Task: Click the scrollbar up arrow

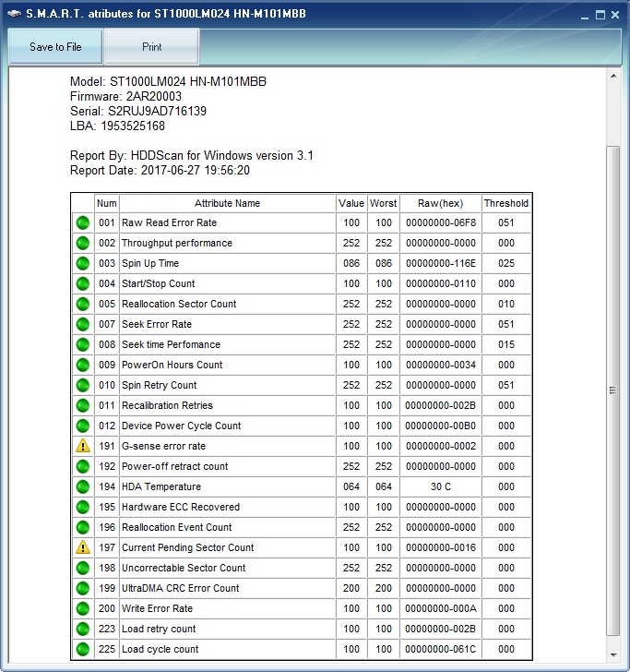Action: click(x=613, y=76)
